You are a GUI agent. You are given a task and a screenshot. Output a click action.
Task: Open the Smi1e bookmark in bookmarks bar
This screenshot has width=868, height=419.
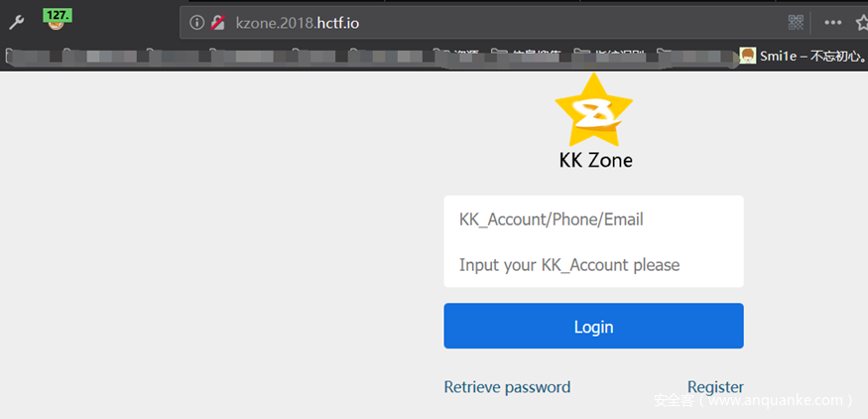802,56
